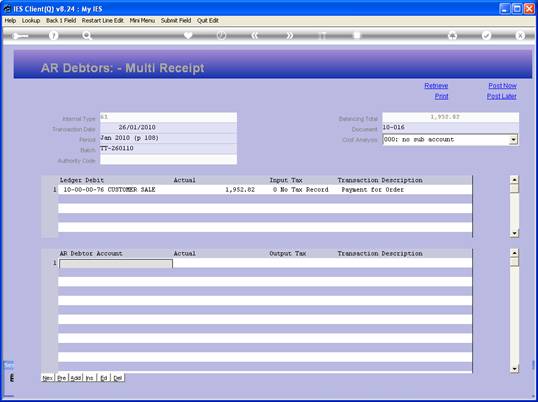Click the down arrow of Ledger Debit scrollbar

[514, 233]
